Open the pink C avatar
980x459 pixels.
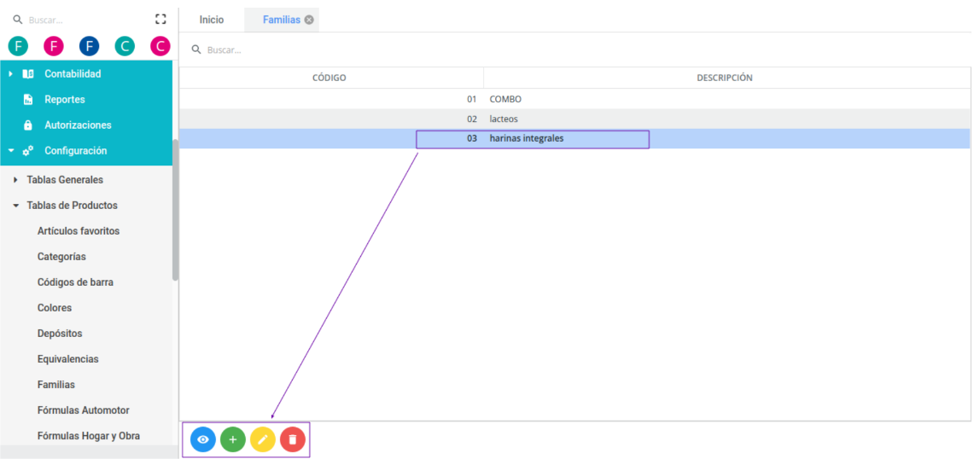tap(160, 46)
